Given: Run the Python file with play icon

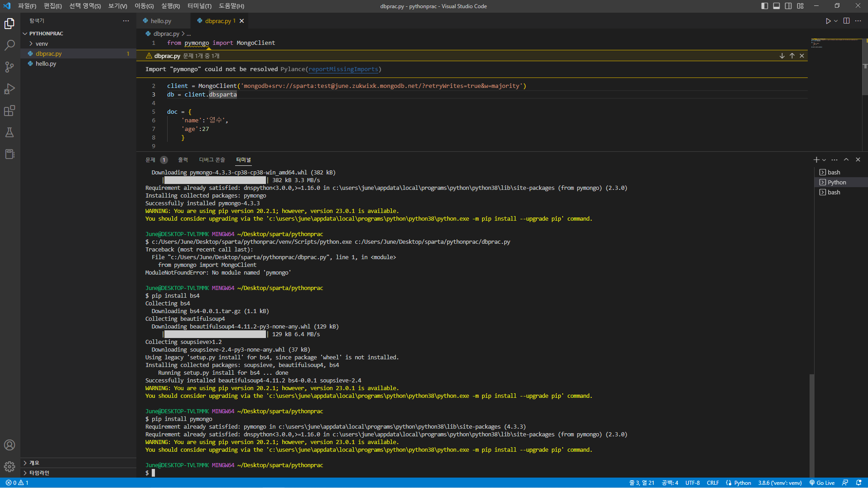Looking at the screenshot, I should click(828, 21).
